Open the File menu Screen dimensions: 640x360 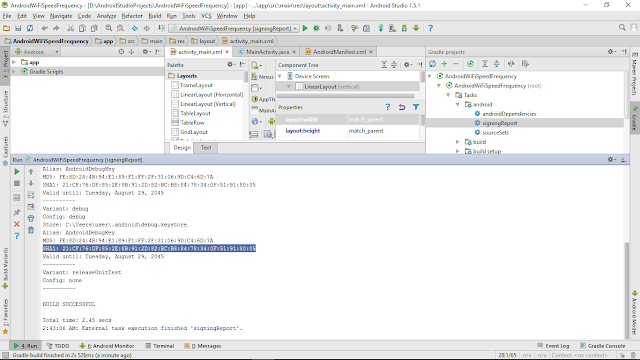[7, 16]
